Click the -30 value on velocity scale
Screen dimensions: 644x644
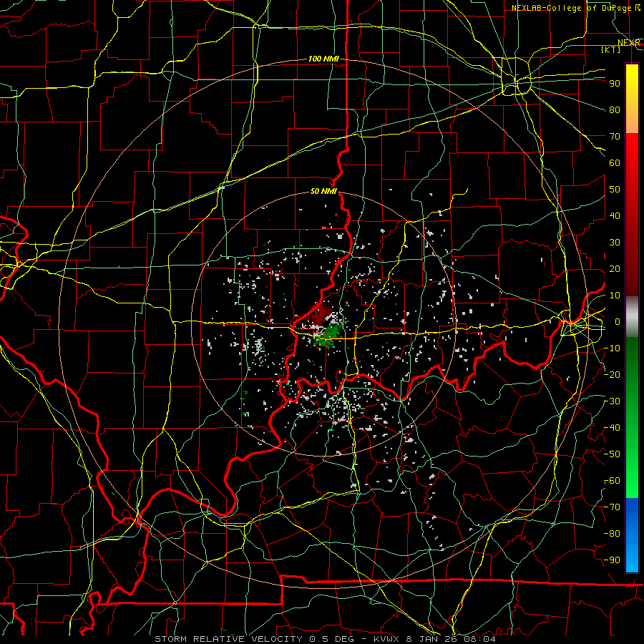click(x=613, y=401)
